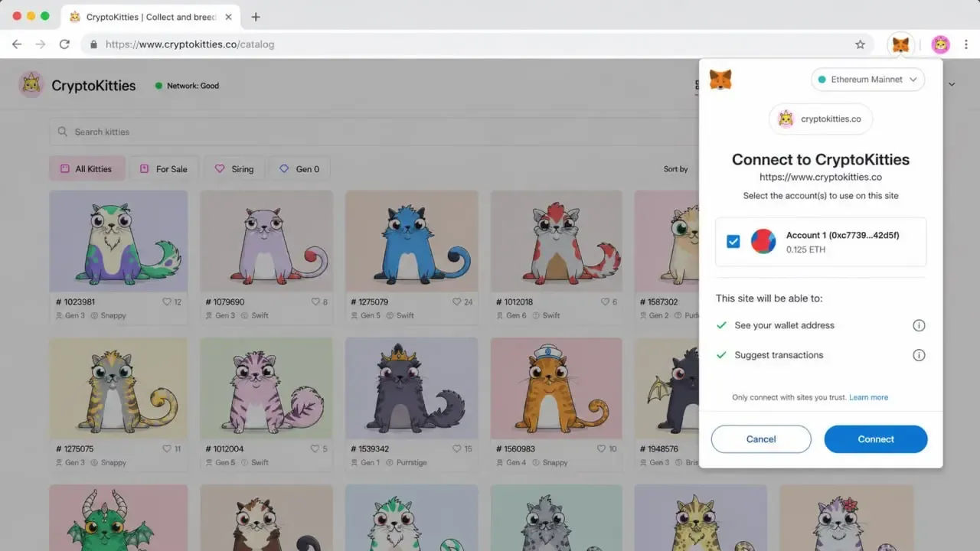Viewport: 980px width, 551px height.
Task: Select the CryptoKitties browser tab
Action: click(151, 17)
